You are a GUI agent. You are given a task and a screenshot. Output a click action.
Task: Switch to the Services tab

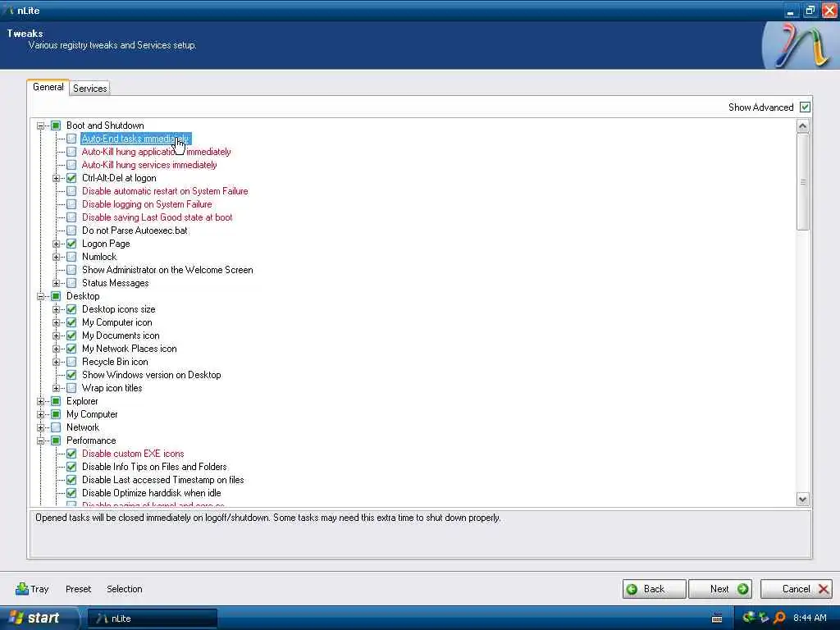click(89, 89)
